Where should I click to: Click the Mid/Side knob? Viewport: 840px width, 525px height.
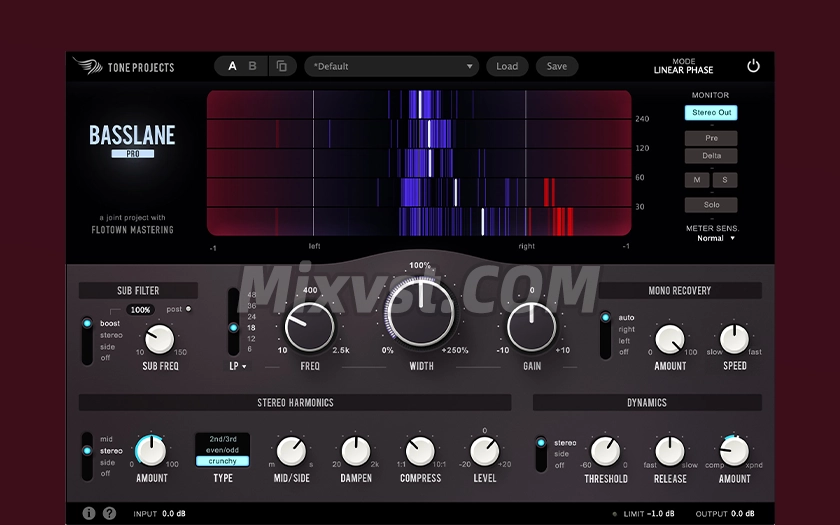coord(291,451)
